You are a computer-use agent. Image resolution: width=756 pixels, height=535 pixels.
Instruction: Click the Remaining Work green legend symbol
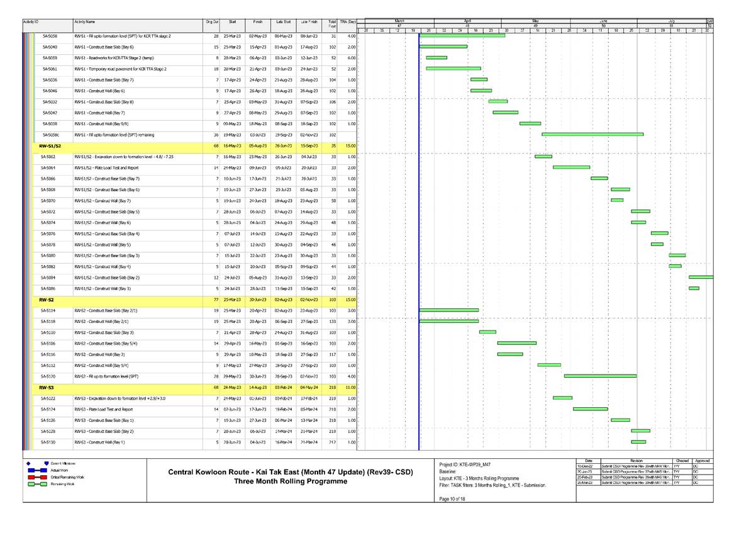tap(38, 484)
